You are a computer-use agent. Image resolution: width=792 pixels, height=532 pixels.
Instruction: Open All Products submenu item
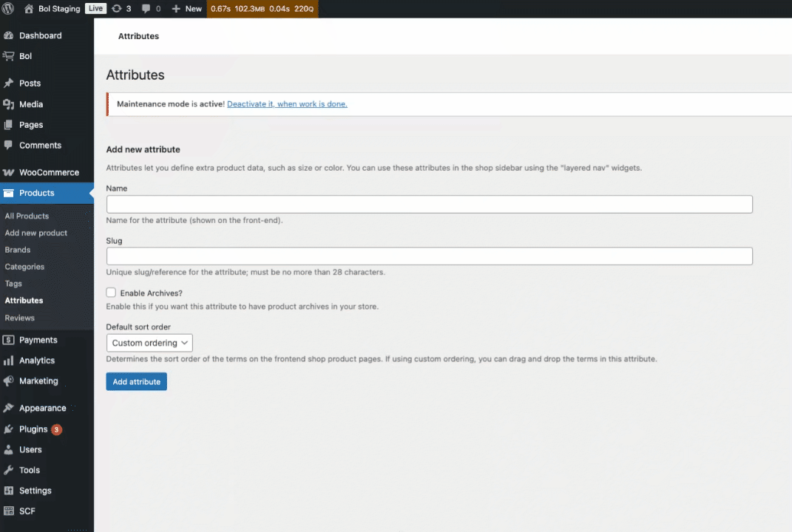point(27,216)
